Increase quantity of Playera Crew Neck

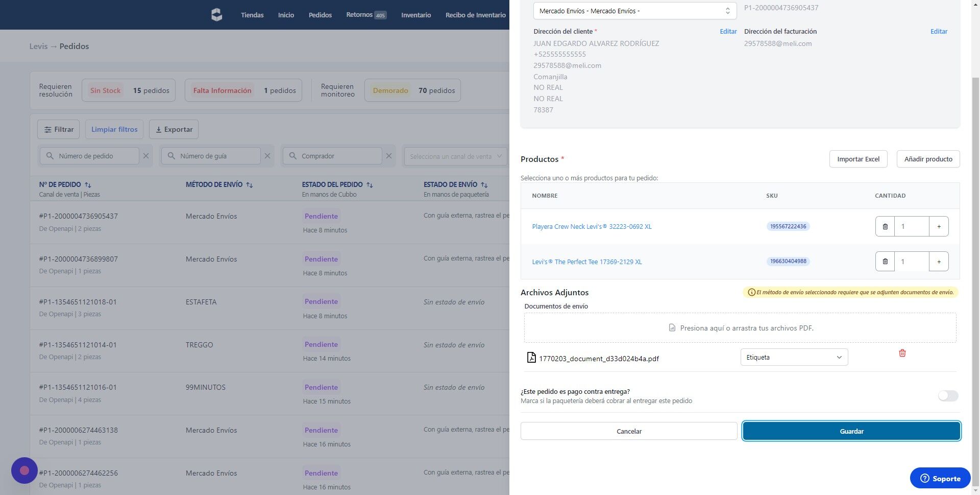(x=939, y=226)
